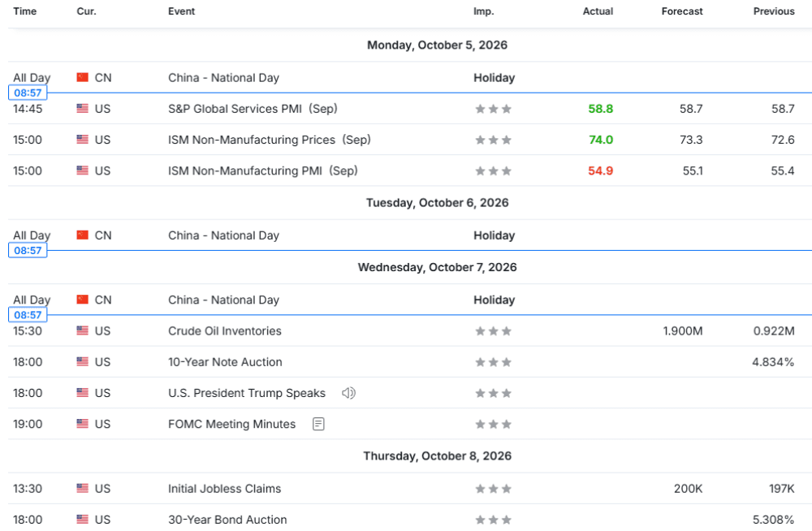Open Wednesday's China - National Day event
Screen dimensions: 812x531
[224, 300]
